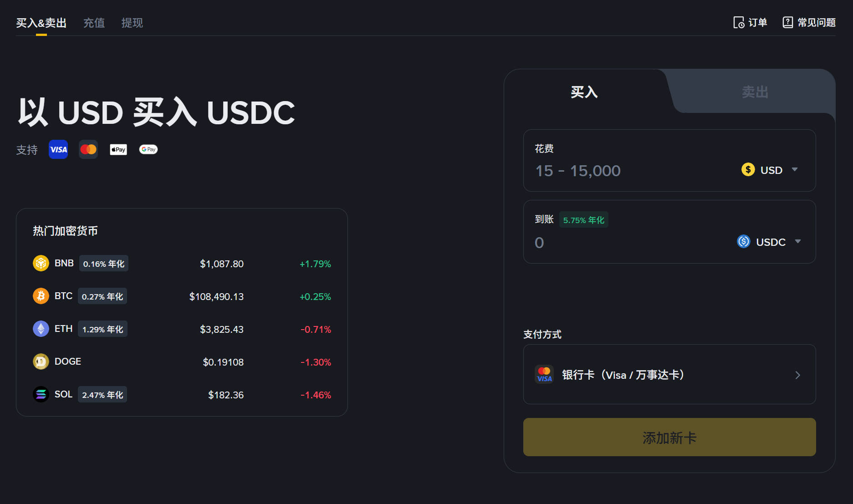
Task: Click the 订单 order icon
Action: click(x=739, y=22)
